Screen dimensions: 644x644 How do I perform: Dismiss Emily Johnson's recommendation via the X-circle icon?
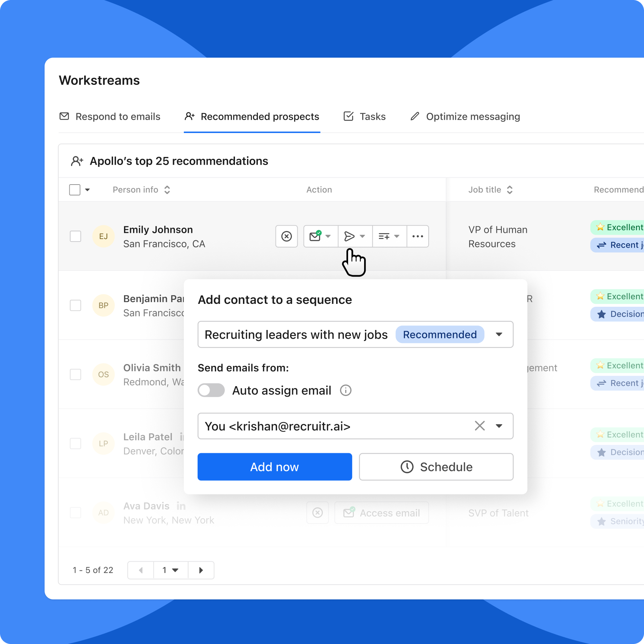286,236
